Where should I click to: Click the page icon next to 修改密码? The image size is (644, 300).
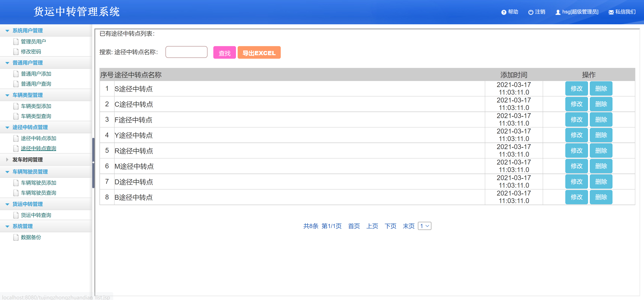[x=16, y=51]
